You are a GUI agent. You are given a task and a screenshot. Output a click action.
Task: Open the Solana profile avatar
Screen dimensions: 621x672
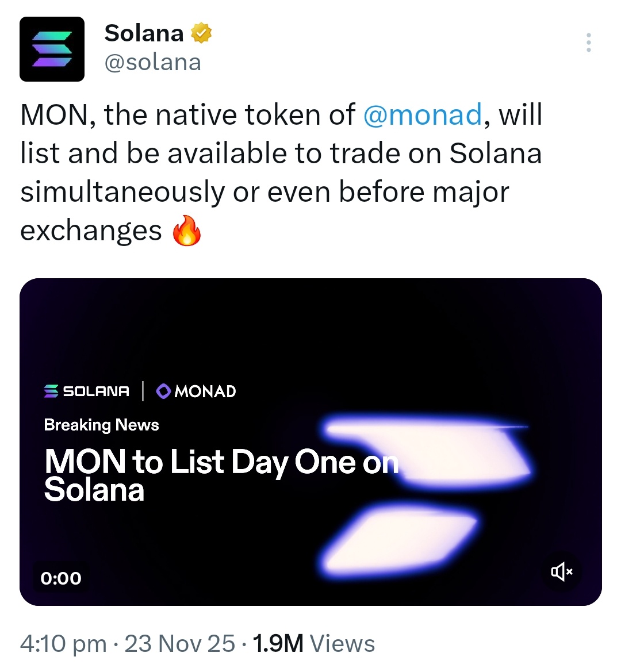coord(52,49)
